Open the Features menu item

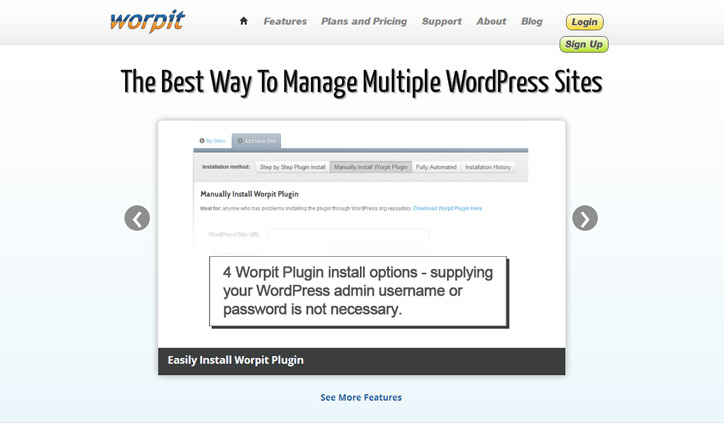pos(285,21)
